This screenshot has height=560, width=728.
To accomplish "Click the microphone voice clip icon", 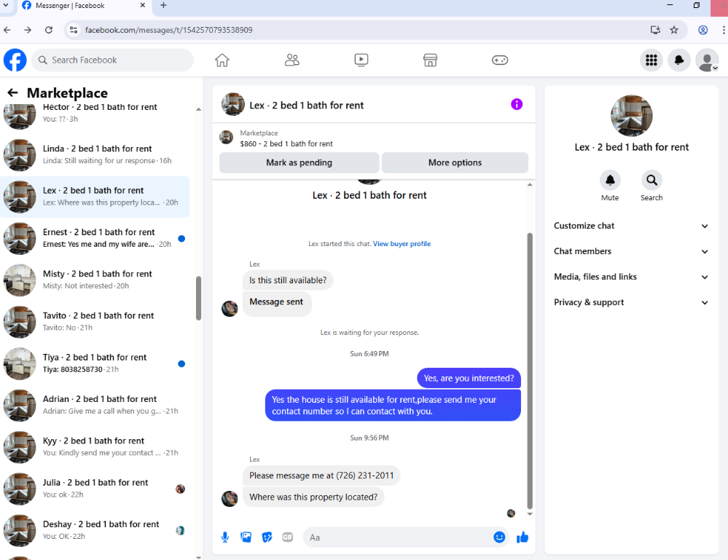I will click(224, 537).
